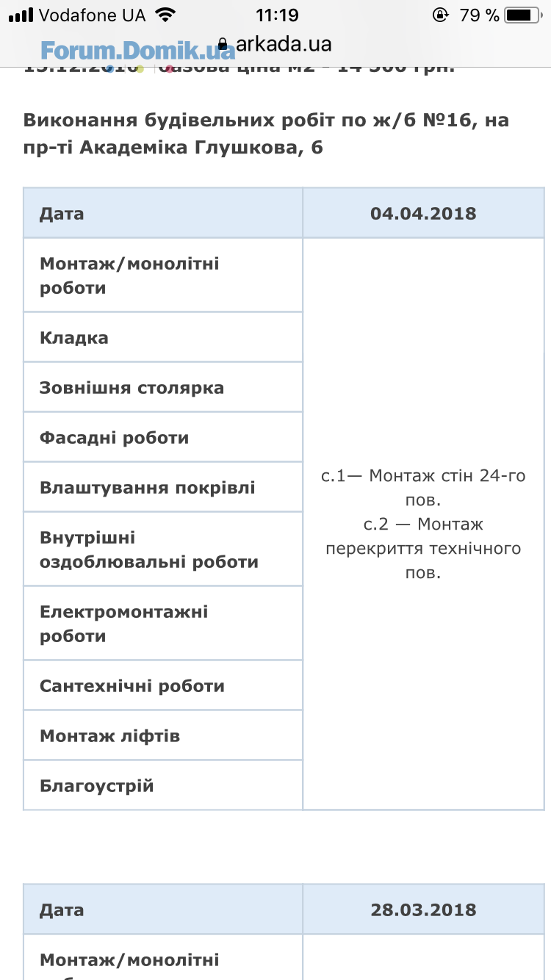Select the 04.04.2018 date header cell
The image size is (551, 980).
(x=423, y=214)
